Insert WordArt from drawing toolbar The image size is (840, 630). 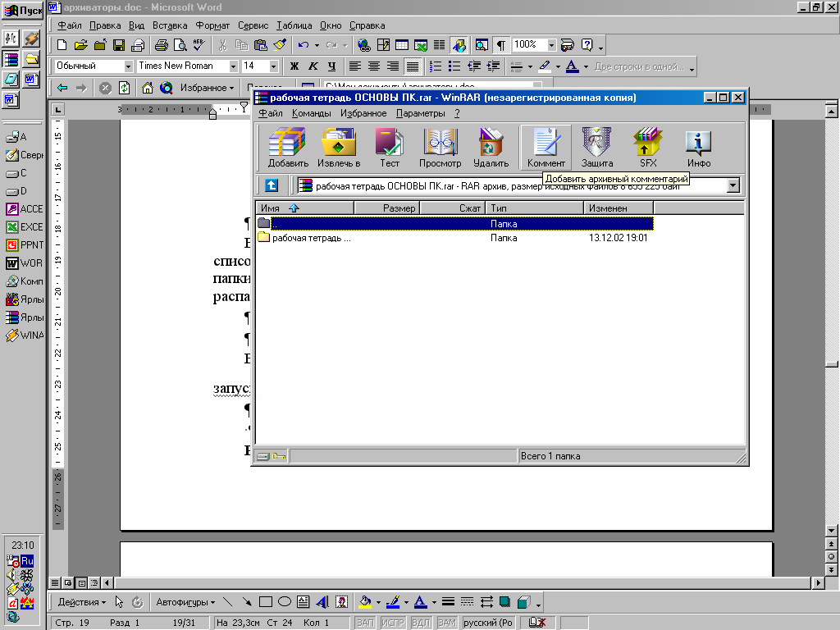(322, 602)
